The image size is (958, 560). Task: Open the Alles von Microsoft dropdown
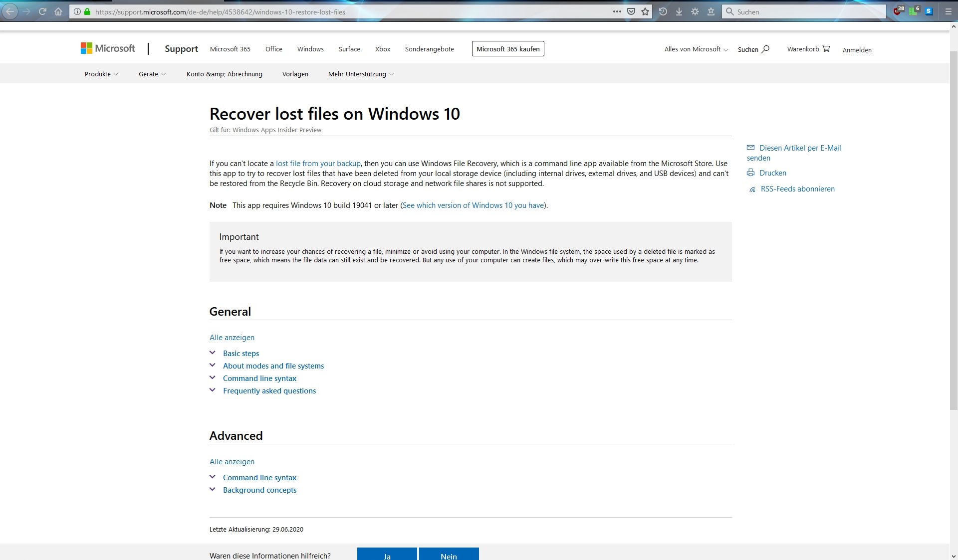[696, 49]
